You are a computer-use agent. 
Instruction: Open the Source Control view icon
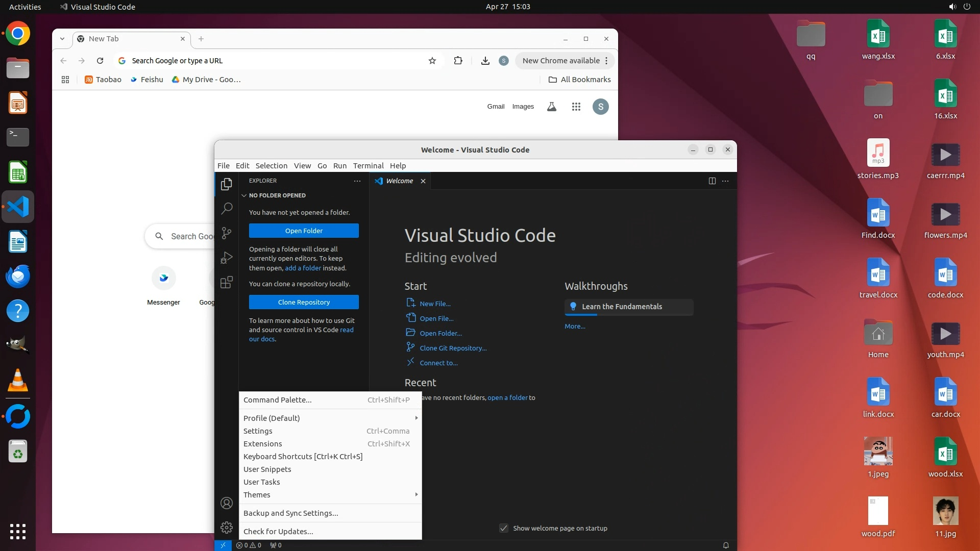point(227,233)
